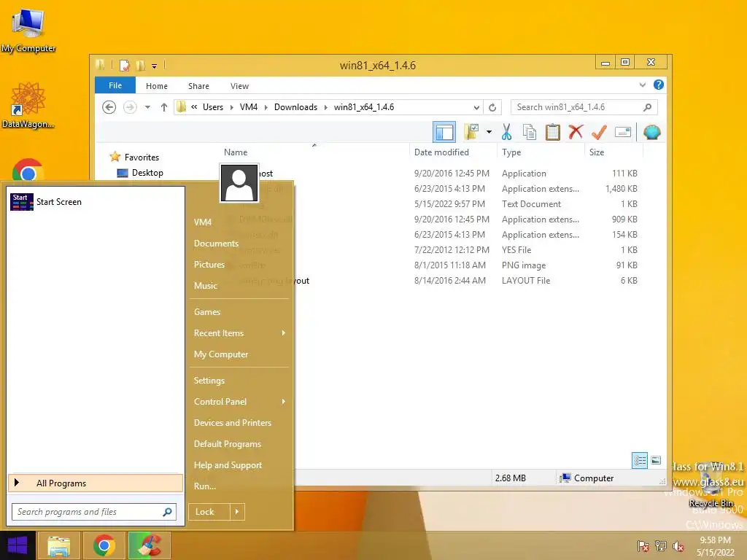747x560 pixels.
Task: Open My Computer from start menu
Action: coord(221,354)
